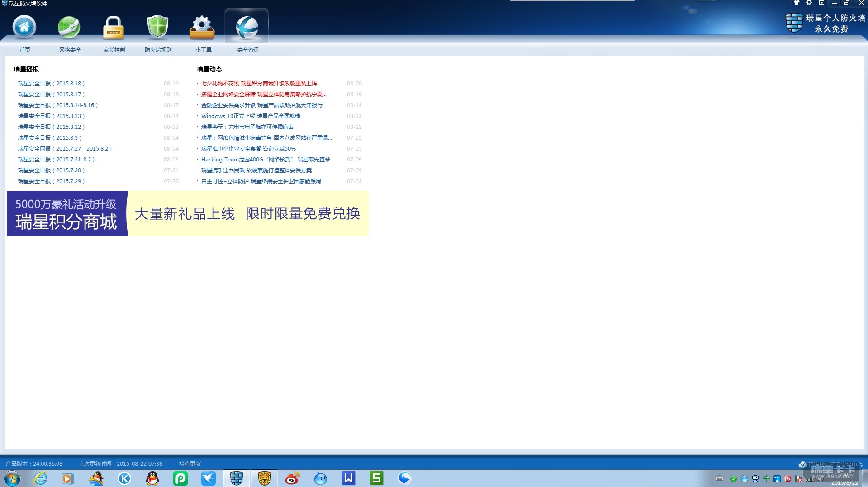Open 瑞星携手江西民政 news link
The width and height of the screenshot is (868, 487).
click(256, 170)
